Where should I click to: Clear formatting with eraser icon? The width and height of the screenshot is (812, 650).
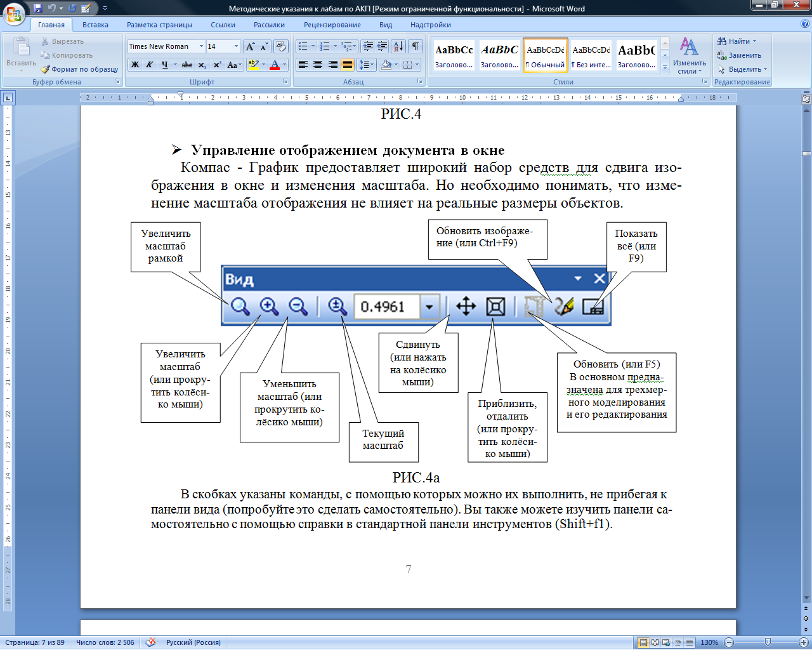[x=282, y=46]
